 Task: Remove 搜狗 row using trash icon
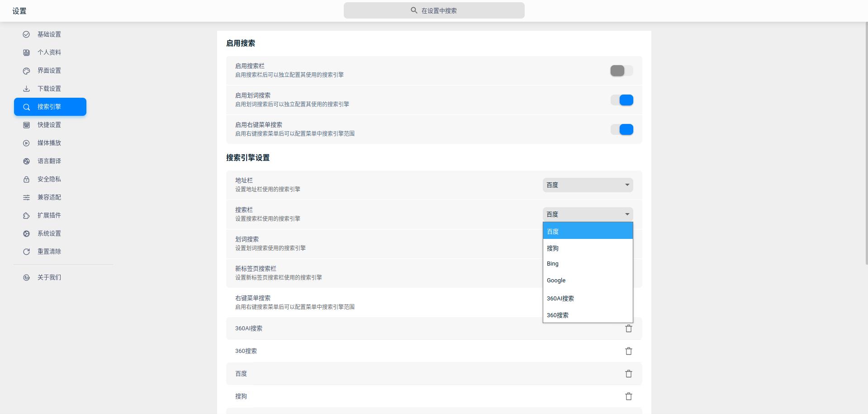pos(628,396)
